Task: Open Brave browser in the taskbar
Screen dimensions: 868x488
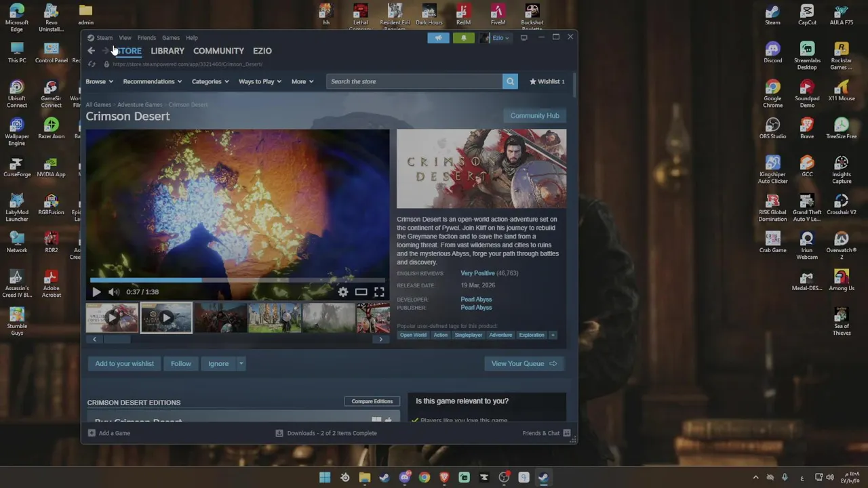Action: pyautogui.click(x=444, y=477)
